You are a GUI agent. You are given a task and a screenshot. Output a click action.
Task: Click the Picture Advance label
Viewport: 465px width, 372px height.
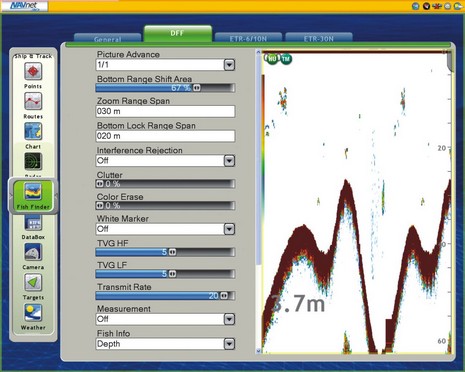tap(128, 54)
